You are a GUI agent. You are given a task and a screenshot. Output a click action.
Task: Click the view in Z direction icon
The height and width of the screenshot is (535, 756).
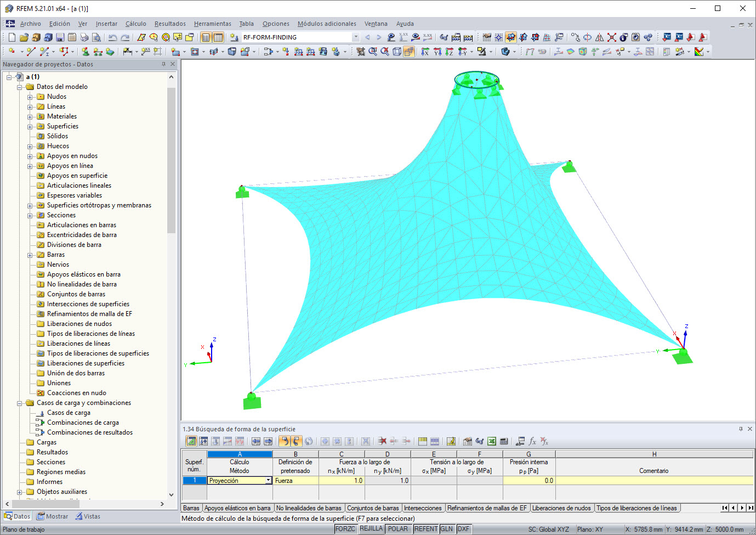pyautogui.click(x=450, y=52)
